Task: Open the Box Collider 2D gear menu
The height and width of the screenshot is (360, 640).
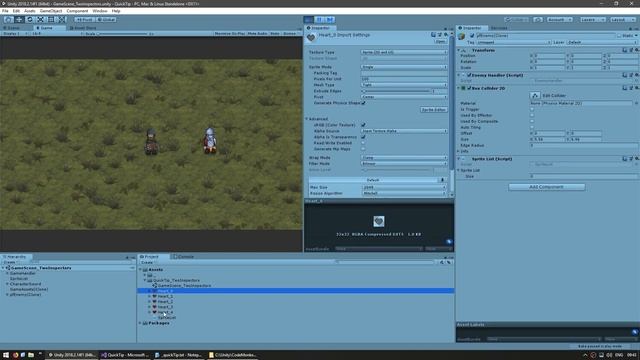Action: 637,88
